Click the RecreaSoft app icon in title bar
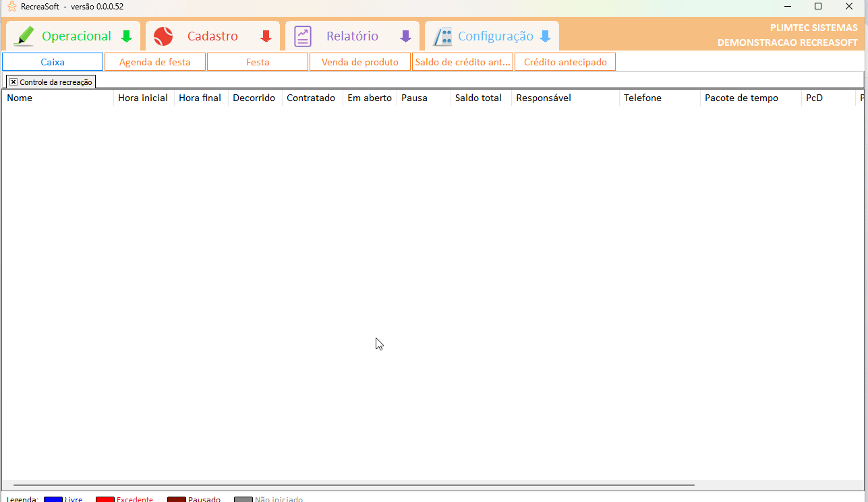This screenshot has width=868, height=502. coord(11,6)
